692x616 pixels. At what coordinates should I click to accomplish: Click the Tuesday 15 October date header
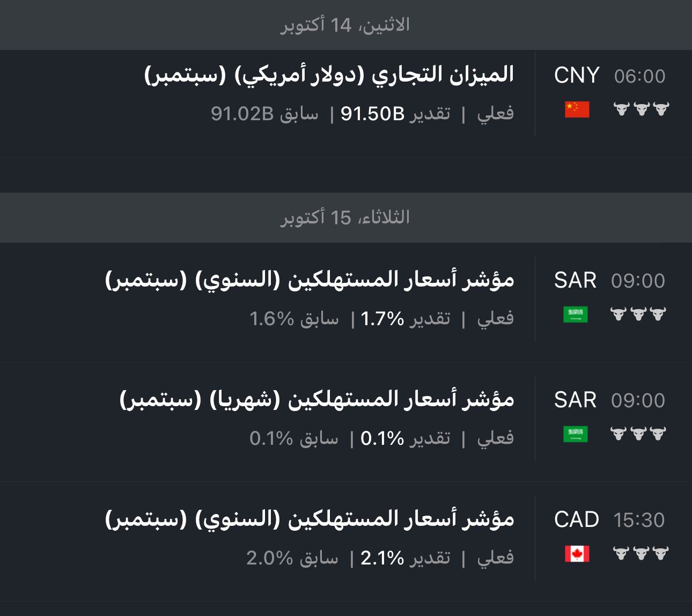tap(345, 217)
